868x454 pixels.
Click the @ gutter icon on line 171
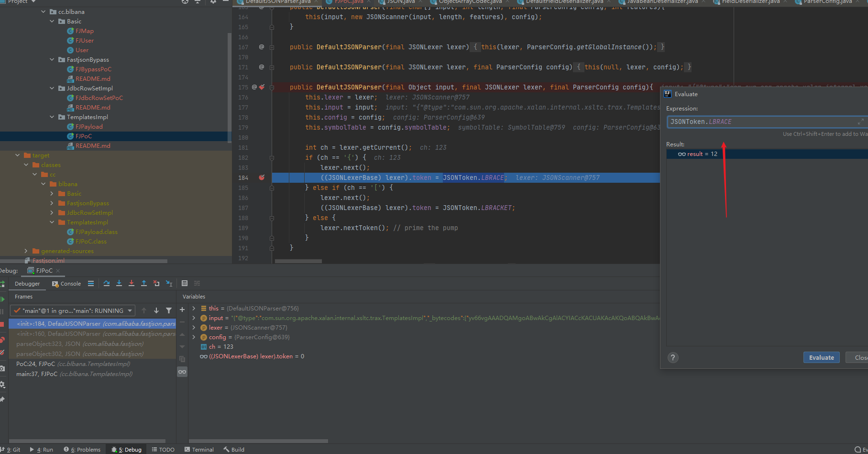[x=261, y=67]
